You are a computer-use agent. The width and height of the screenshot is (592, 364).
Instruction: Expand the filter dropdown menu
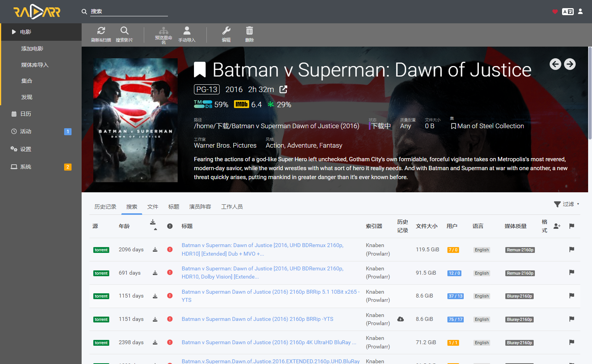[x=566, y=204]
